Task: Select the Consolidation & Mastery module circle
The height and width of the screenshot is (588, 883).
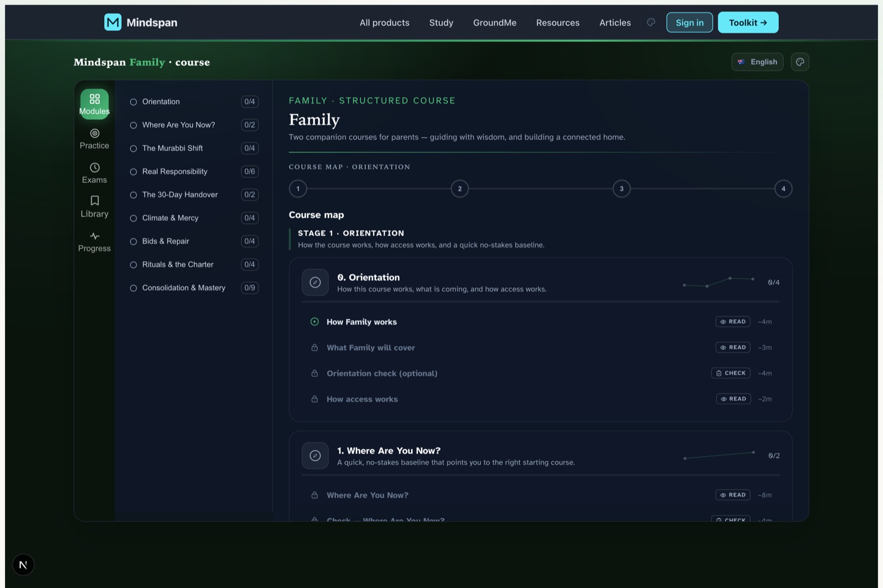Action: (x=133, y=288)
